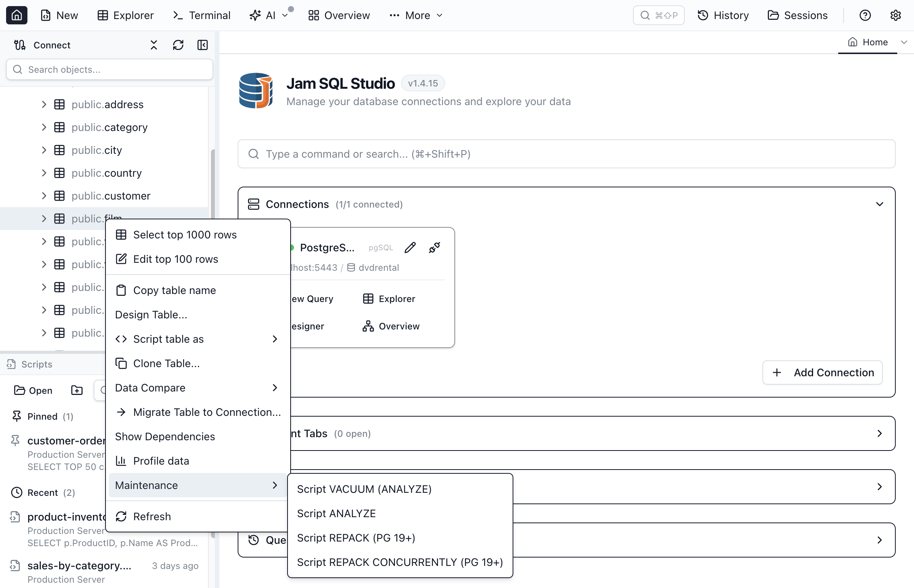Click the Home icon button in the top bar
Image resolution: width=914 pixels, height=588 pixels.
point(16,15)
